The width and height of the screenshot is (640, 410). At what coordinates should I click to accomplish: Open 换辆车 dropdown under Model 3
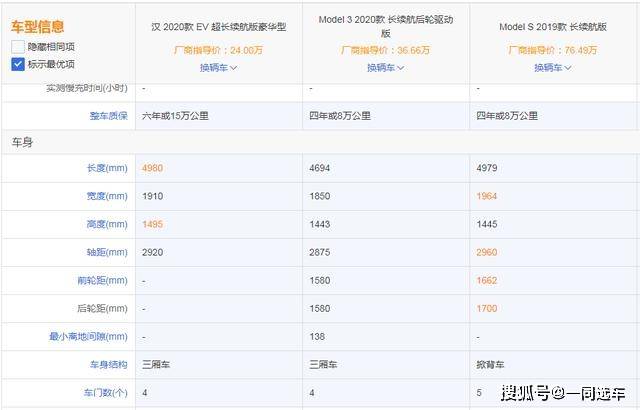385,68
